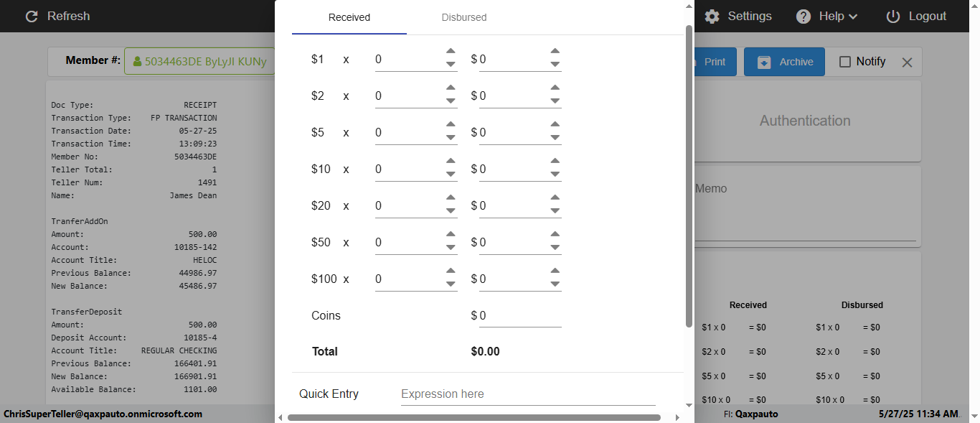Image resolution: width=980 pixels, height=423 pixels.
Task: Click the Refresh icon in the top bar
Action: pos(32,17)
